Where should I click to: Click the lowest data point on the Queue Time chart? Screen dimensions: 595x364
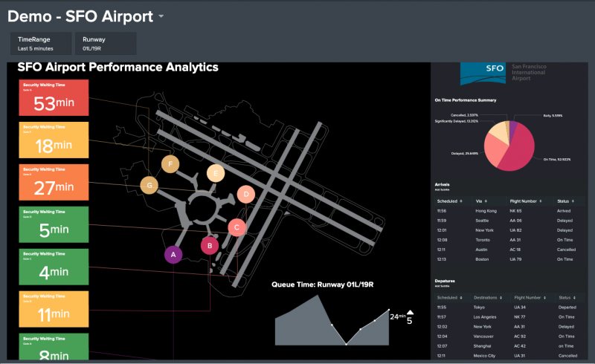pos(346,344)
